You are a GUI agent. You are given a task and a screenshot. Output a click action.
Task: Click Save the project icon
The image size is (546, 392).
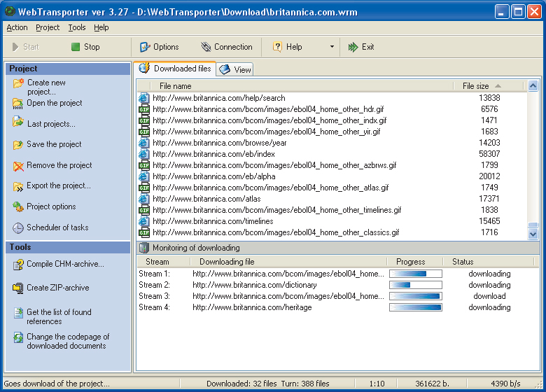(x=17, y=145)
